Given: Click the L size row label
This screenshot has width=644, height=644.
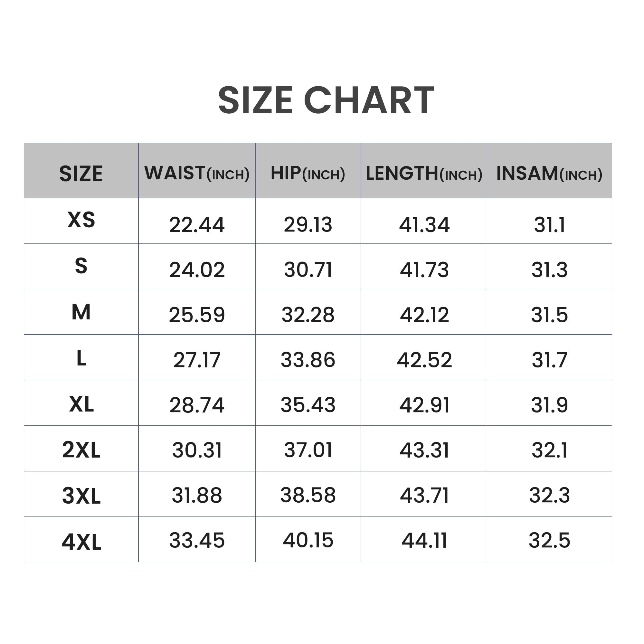Looking at the screenshot, I should pyautogui.click(x=81, y=359).
